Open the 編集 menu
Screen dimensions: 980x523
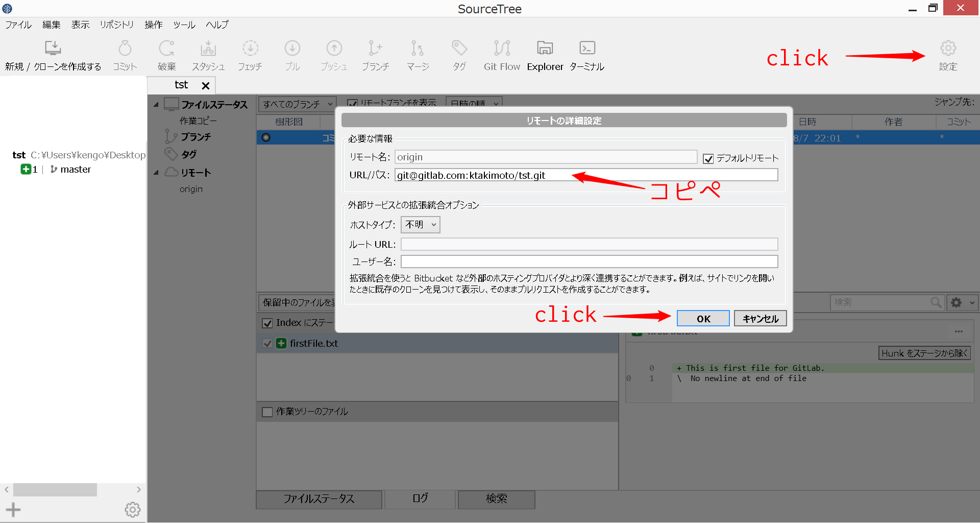coord(51,25)
